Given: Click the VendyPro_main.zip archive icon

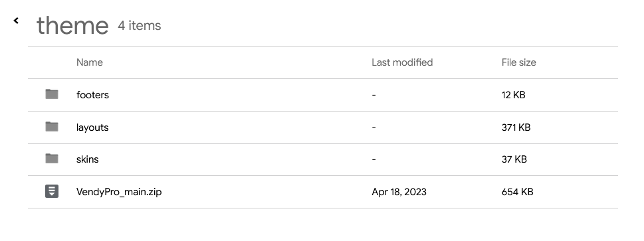Looking at the screenshot, I should tap(52, 191).
